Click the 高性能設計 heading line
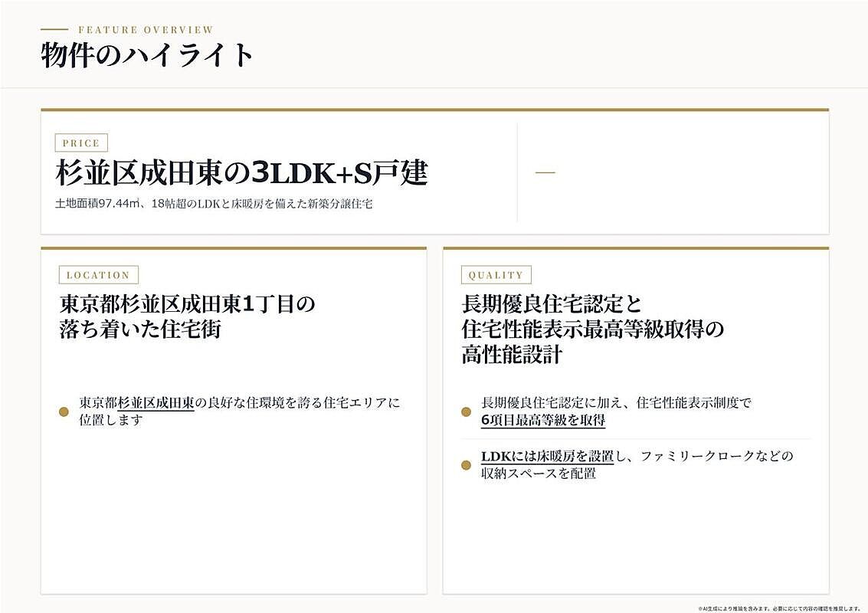The image size is (868, 613). 512,354
